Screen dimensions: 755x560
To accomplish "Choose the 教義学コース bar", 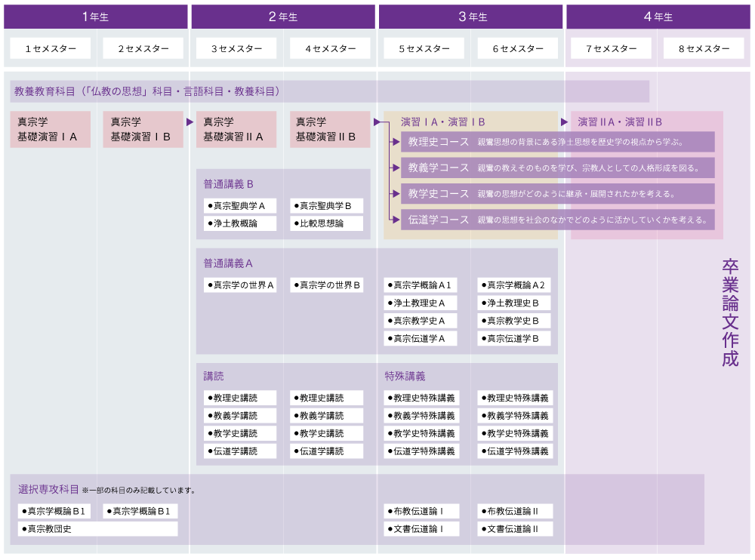I will click(558, 168).
